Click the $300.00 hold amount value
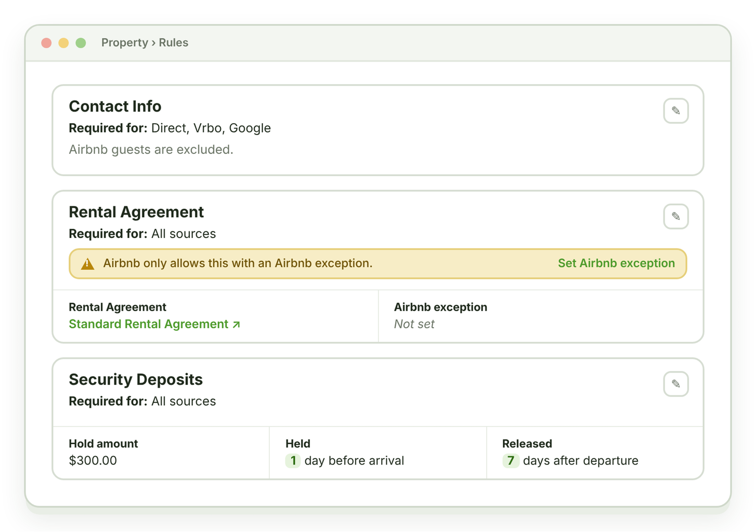The width and height of the screenshot is (756, 532). (93, 460)
